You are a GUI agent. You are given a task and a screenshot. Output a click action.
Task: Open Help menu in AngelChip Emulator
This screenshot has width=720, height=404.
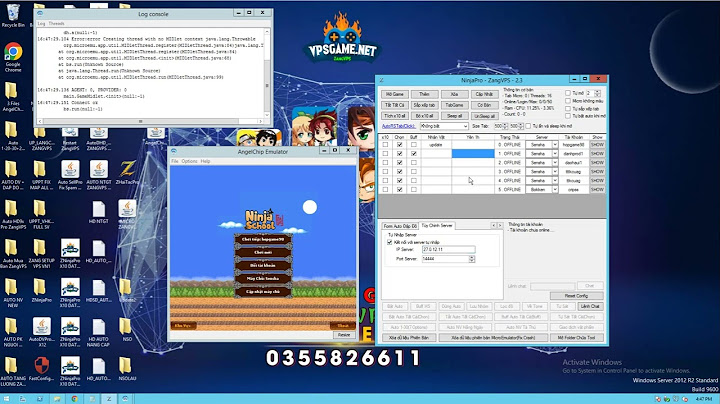tap(205, 161)
